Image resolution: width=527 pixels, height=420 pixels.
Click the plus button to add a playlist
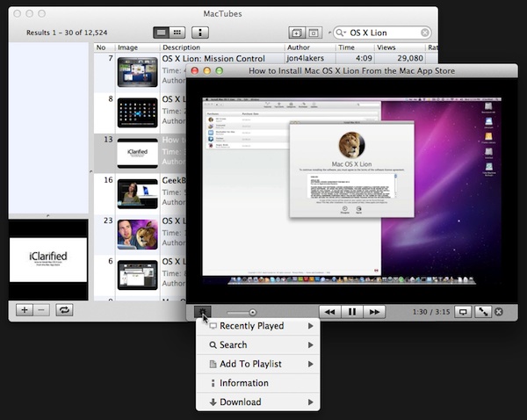click(x=24, y=309)
